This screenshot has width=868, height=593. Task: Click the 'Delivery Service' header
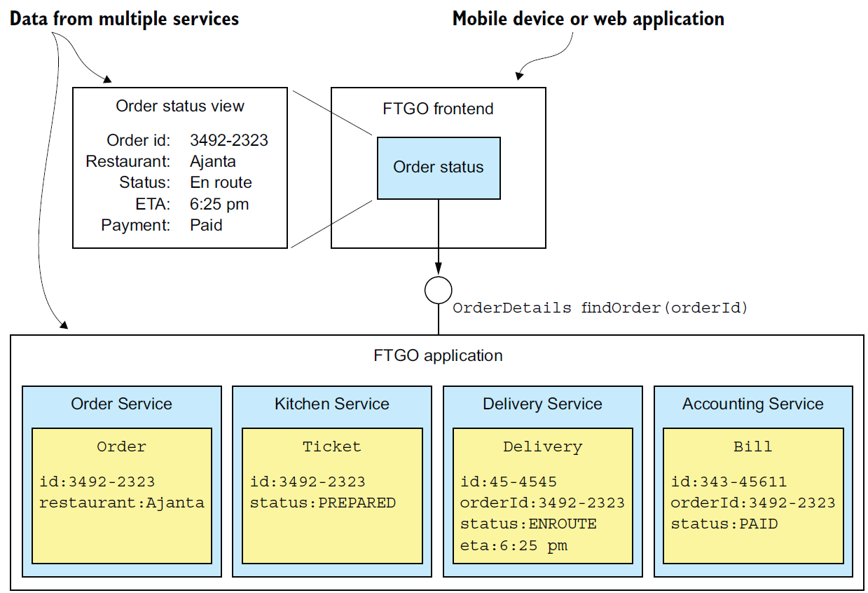(x=542, y=404)
